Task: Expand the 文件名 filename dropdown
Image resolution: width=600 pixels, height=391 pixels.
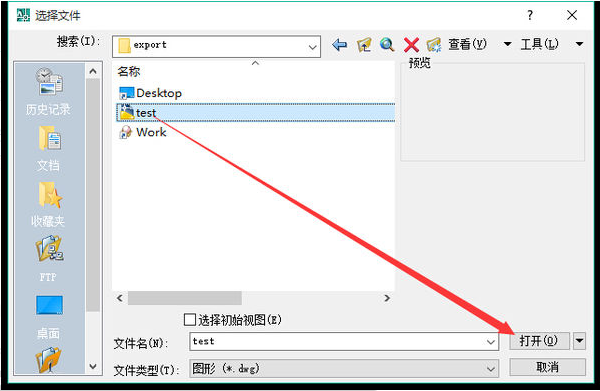Action: tap(491, 342)
